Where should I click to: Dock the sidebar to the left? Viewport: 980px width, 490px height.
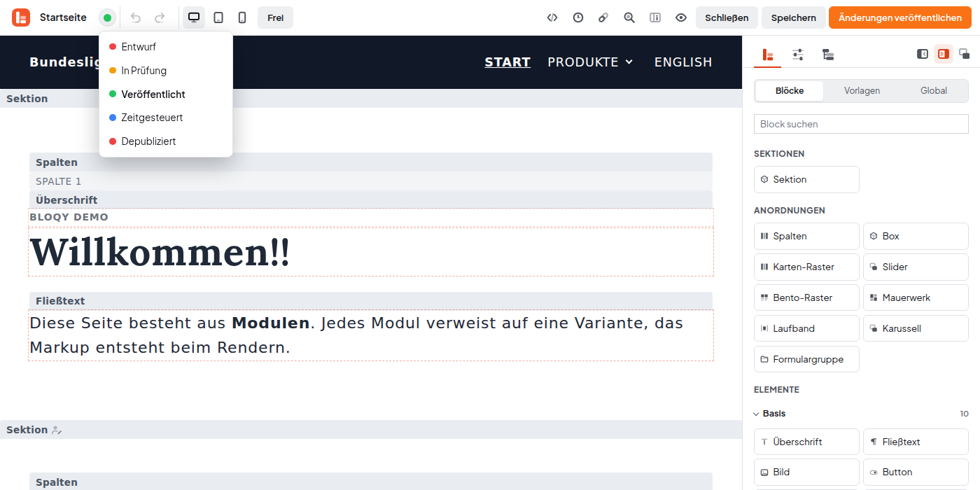click(923, 54)
